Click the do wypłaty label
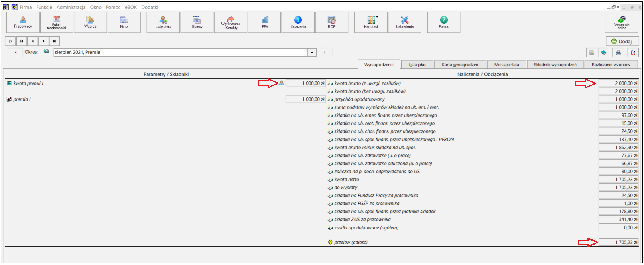 click(x=345, y=188)
